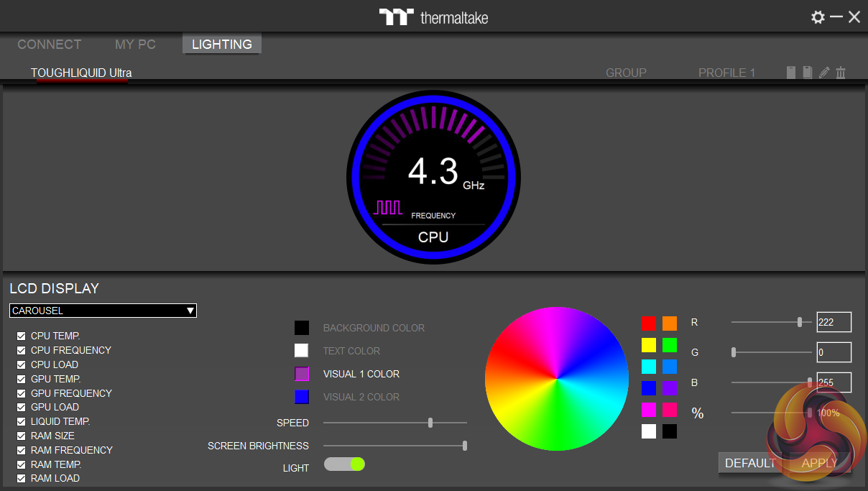Uncheck the CPU TEMP. checkbox
This screenshot has height=491, width=868.
click(21, 336)
